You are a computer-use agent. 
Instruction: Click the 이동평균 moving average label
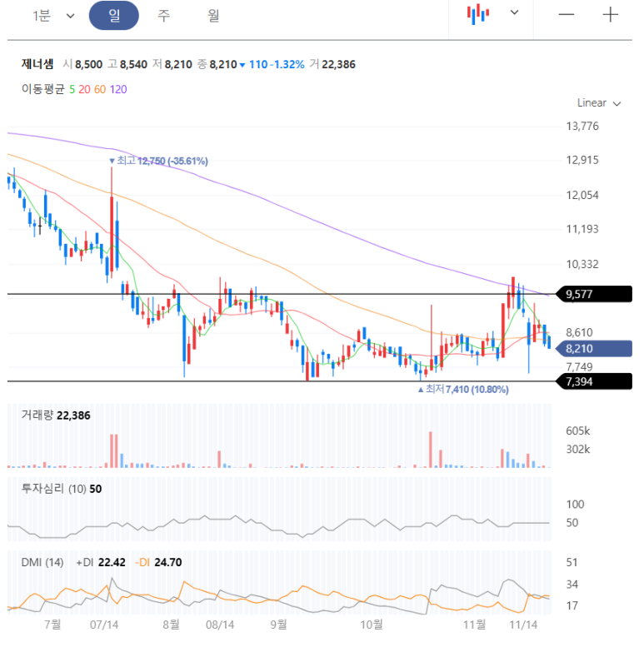pos(43,89)
